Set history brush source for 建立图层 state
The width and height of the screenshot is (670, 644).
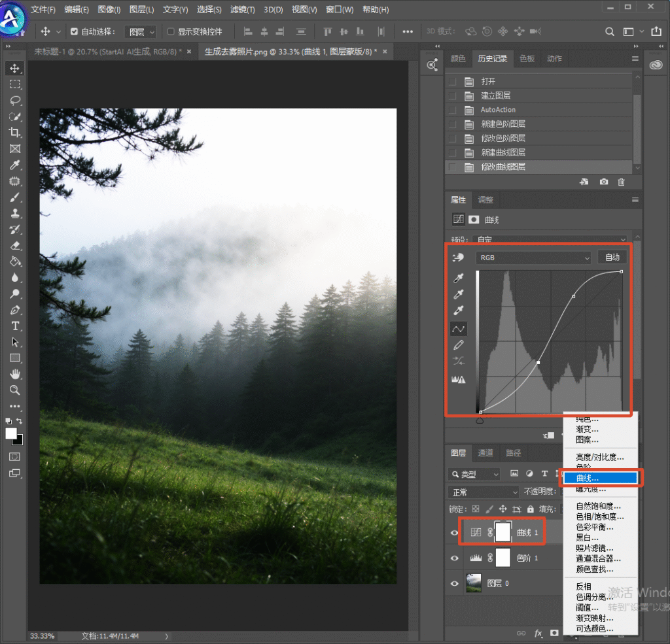coord(452,95)
